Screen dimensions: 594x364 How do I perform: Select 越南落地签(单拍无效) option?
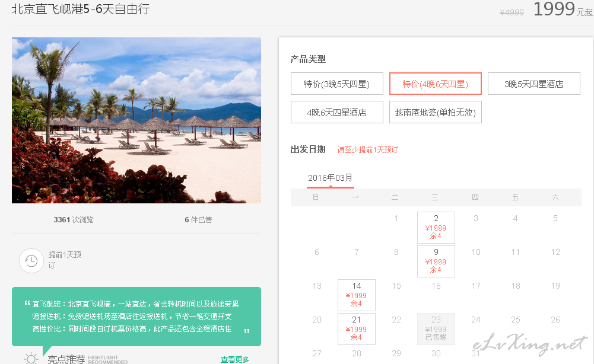point(436,112)
